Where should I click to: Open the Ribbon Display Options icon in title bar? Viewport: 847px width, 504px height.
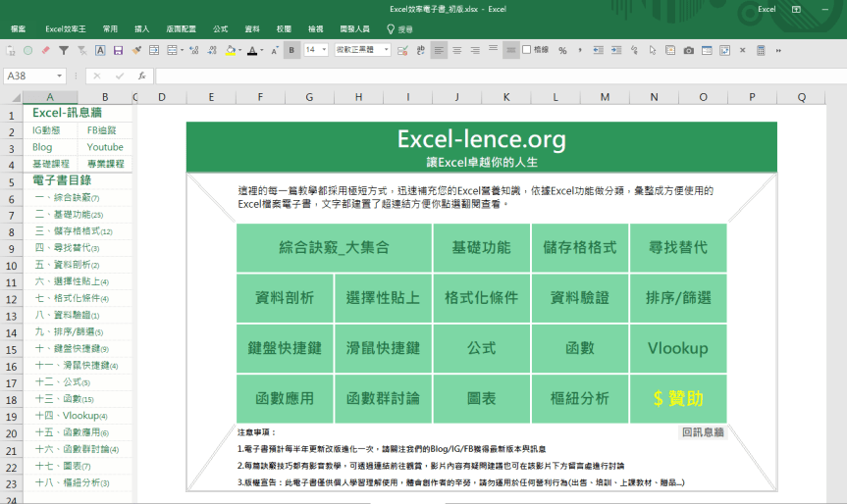coord(796,9)
